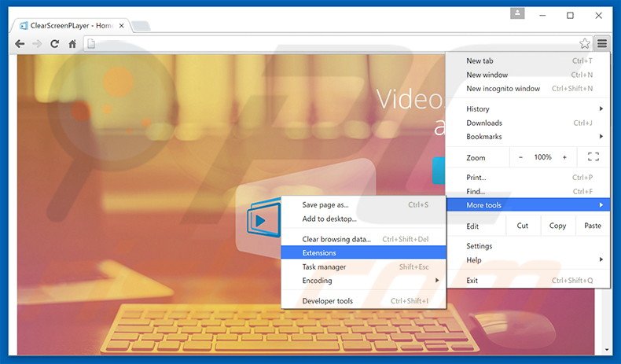Select Find... menu entry
The image size is (621, 364).
click(528, 191)
